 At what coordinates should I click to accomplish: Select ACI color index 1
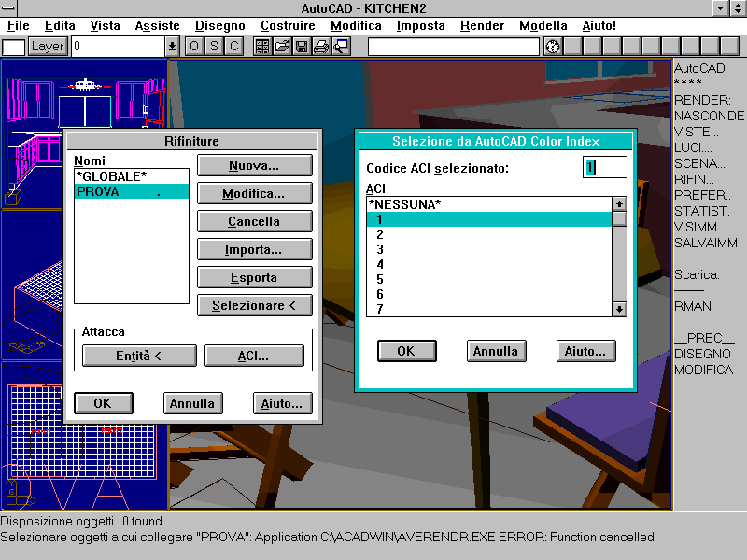click(x=489, y=219)
